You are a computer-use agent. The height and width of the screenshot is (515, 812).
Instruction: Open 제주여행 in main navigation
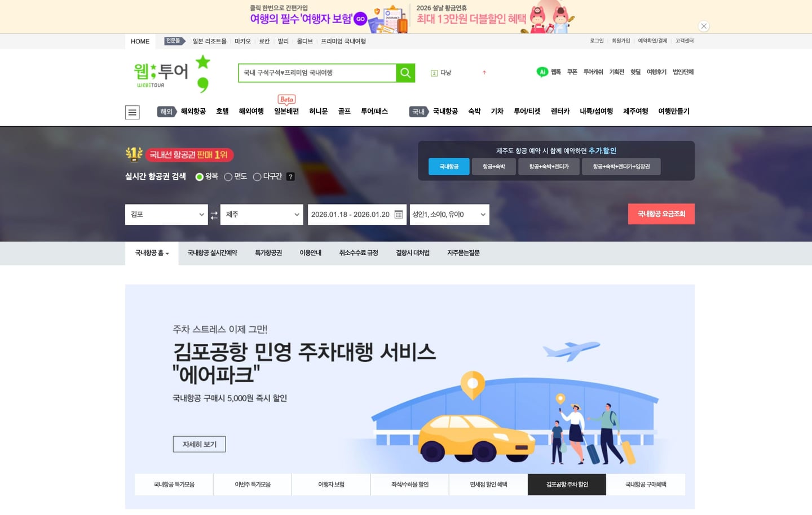coord(636,112)
